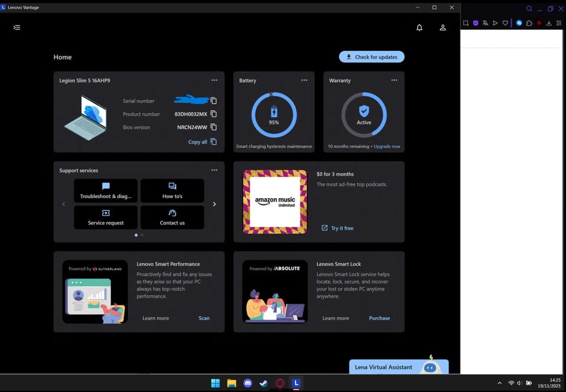Open Warranty card three-dot menu
Image resolution: width=566 pixels, height=392 pixels.
394,80
